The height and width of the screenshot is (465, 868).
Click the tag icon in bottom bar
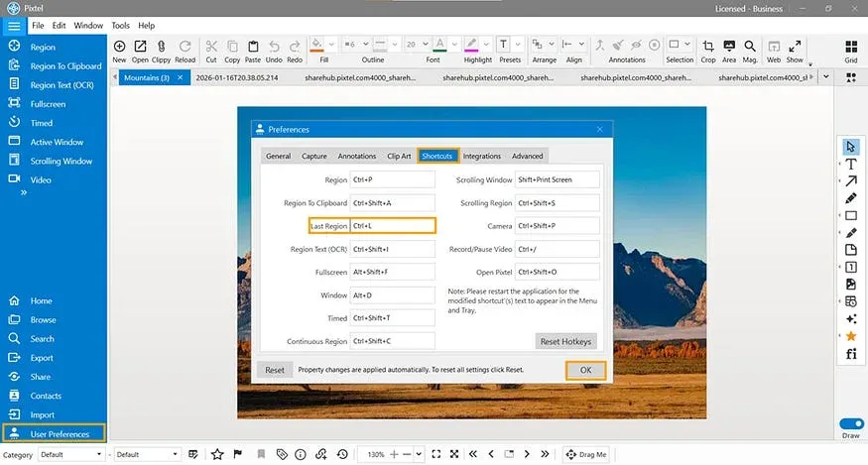282,454
